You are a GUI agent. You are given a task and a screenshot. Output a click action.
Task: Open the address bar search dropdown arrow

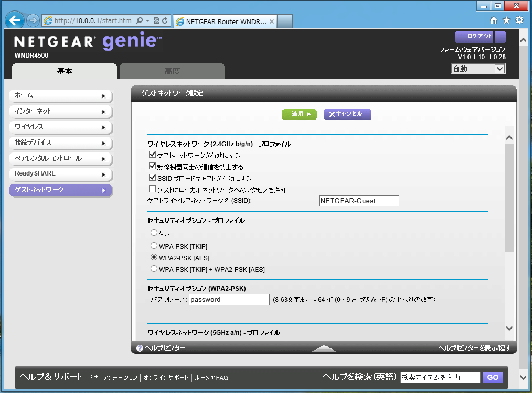[147, 21]
